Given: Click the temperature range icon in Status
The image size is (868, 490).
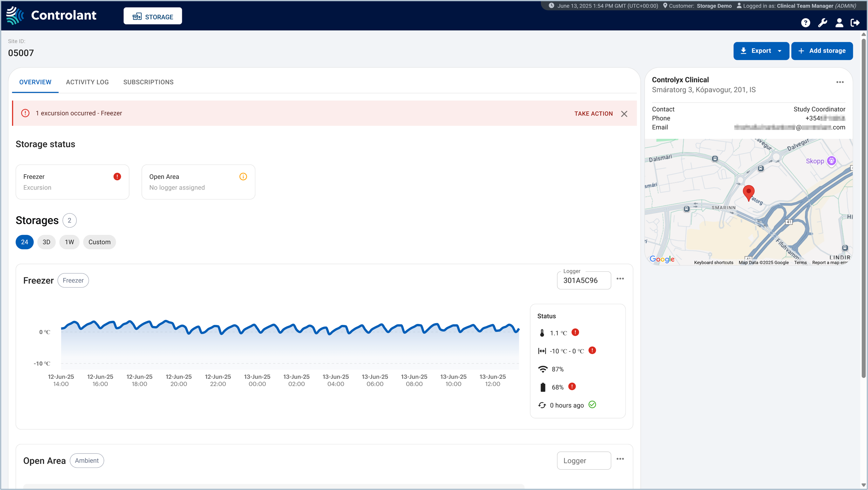Looking at the screenshot, I should (x=542, y=351).
